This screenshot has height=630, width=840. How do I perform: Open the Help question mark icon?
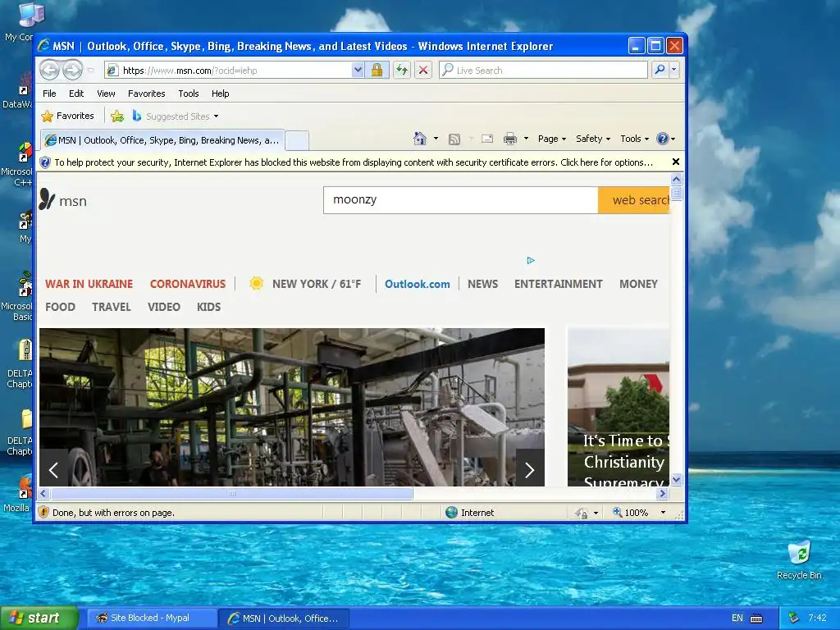point(663,139)
